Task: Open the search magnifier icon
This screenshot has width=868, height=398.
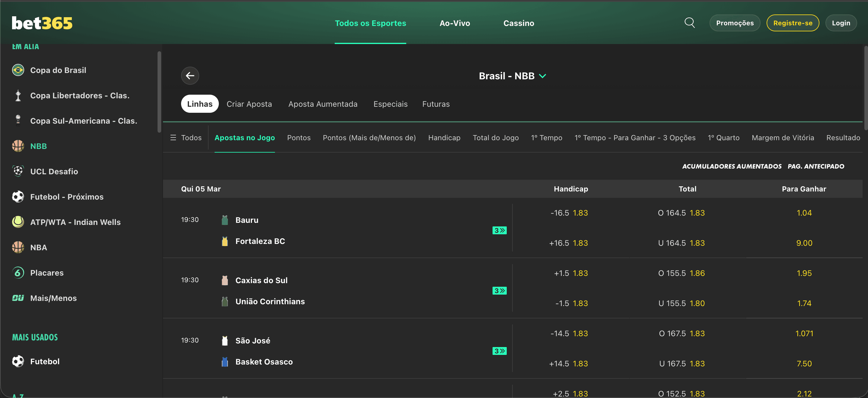Action: tap(689, 23)
